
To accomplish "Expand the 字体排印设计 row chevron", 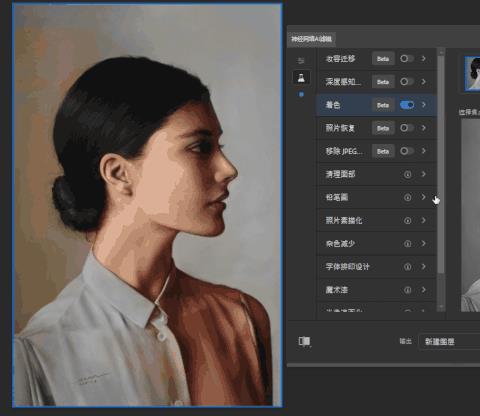I will 423,266.
